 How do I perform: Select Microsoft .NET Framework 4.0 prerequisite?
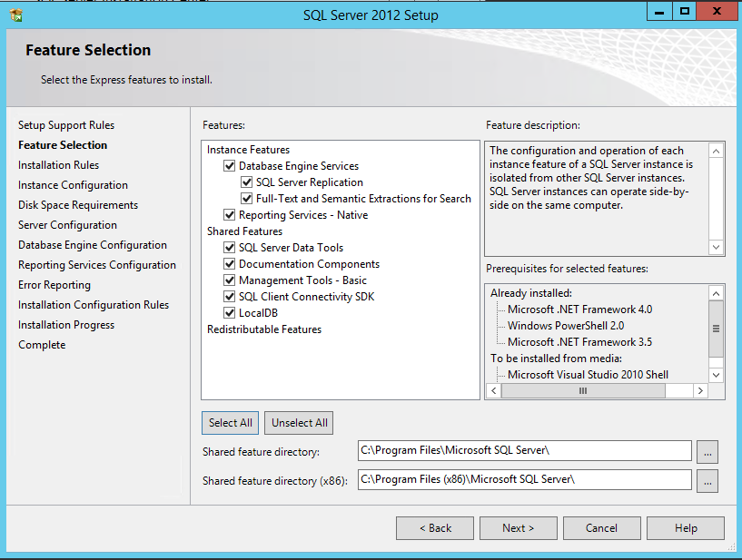coord(579,309)
